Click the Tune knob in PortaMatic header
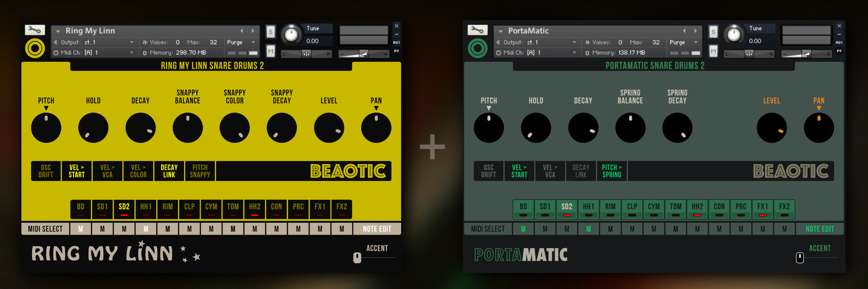Screen dimensions: 868x289 pyautogui.click(x=734, y=35)
